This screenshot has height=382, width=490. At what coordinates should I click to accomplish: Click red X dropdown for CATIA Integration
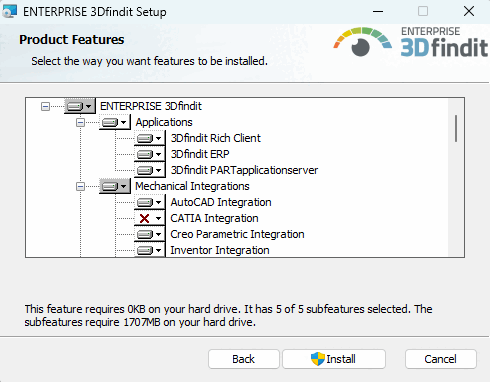pyautogui.click(x=150, y=218)
